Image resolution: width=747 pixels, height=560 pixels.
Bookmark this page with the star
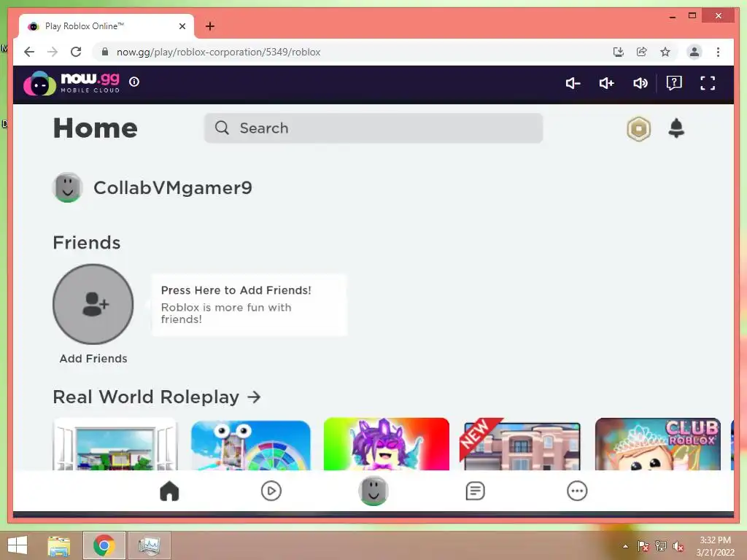665,52
